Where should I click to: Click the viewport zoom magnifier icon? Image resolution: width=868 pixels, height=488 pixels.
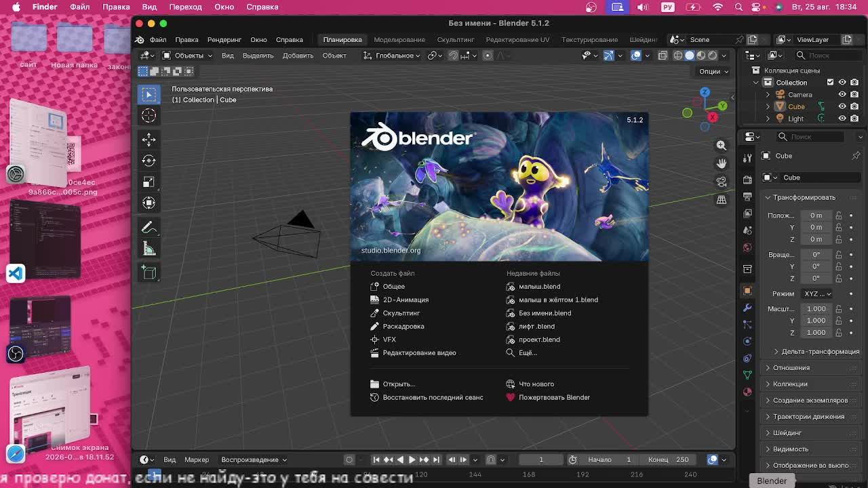point(722,145)
